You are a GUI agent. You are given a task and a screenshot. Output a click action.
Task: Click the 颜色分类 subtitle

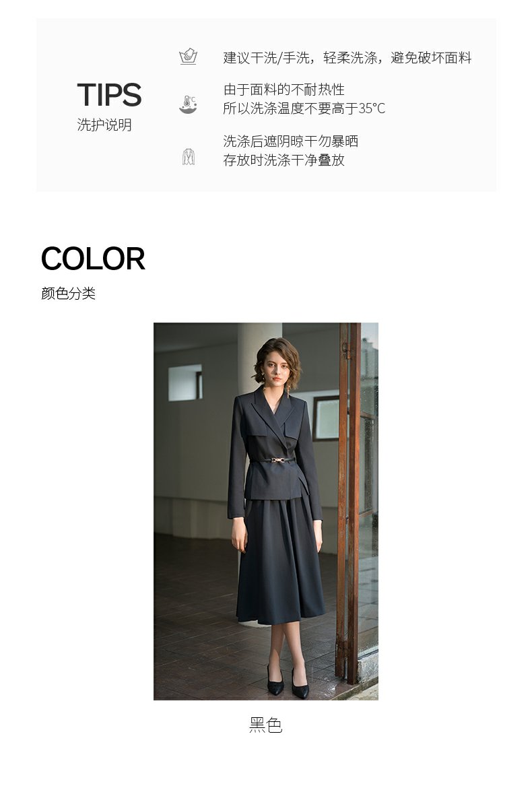tap(68, 293)
